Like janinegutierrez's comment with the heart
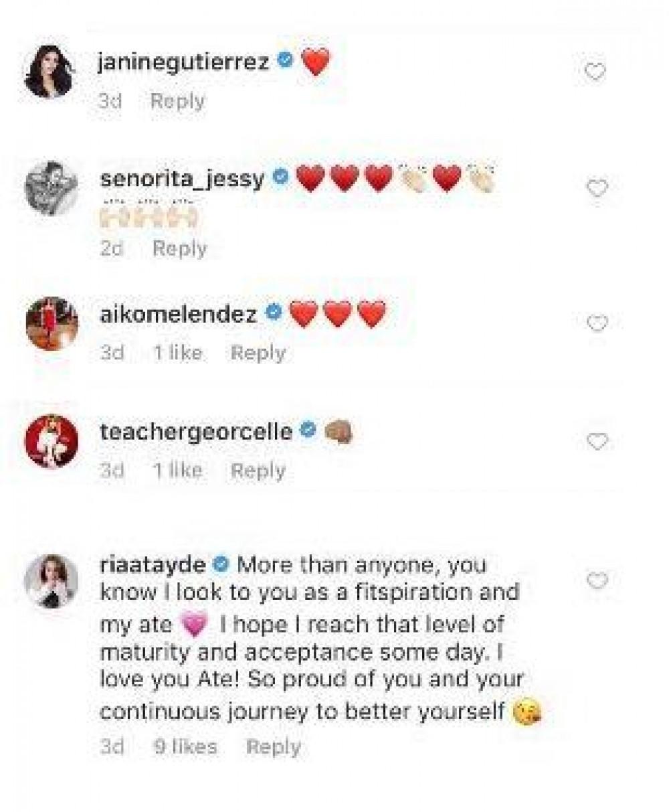 pyautogui.click(x=595, y=72)
